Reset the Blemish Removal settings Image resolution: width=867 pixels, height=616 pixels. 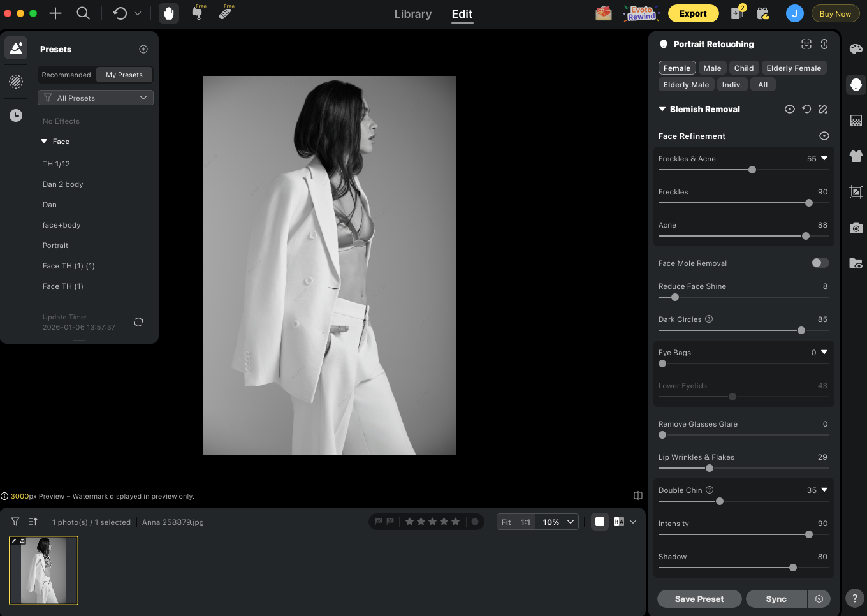(x=806, y=109)
